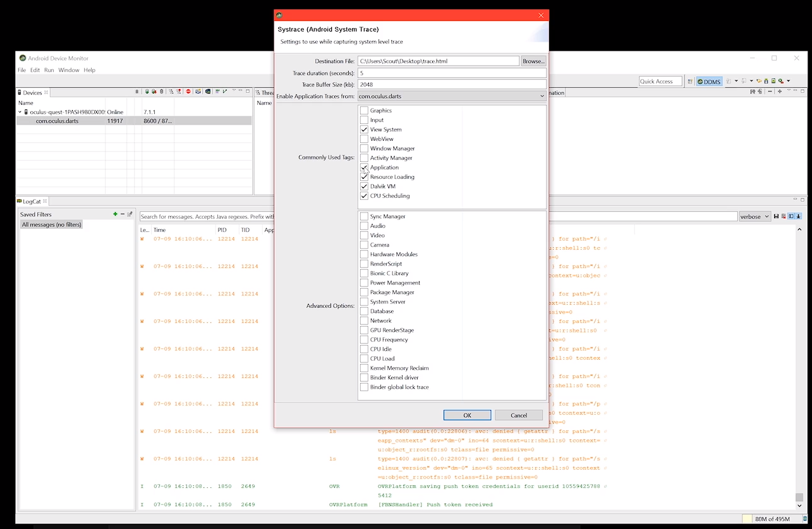Viewport: 812px width, 529px height.
Task: Click the Trace duration seconds field
Action: 451,73
